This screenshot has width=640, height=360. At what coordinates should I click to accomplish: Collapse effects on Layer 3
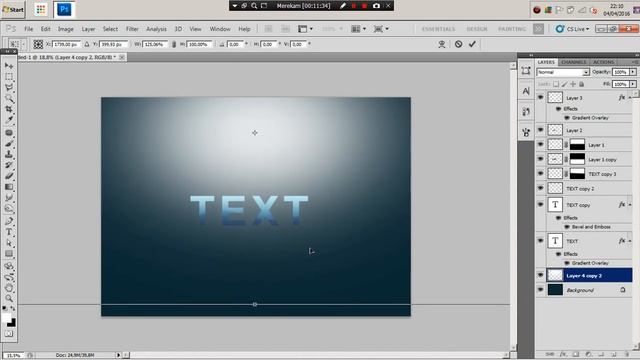coord(629,98)
